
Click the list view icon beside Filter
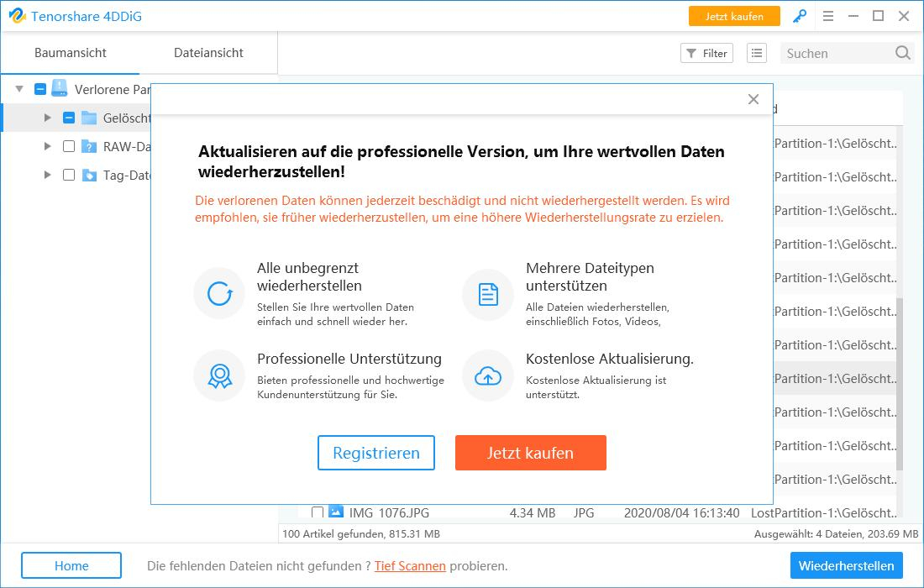pyautogui.click(x=756, y=53)
